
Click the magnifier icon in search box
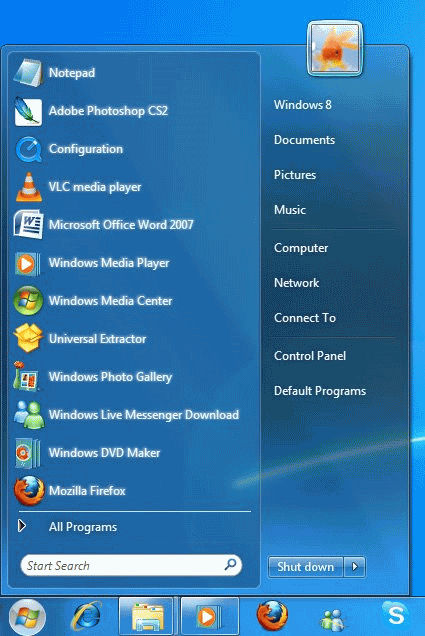click(230, 564)
